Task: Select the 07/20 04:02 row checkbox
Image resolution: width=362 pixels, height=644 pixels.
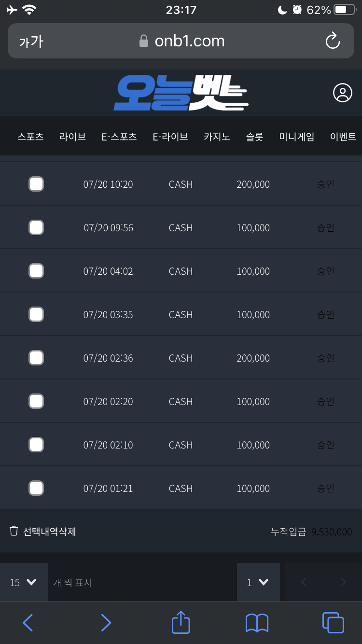Action: [x=36, y=271]
